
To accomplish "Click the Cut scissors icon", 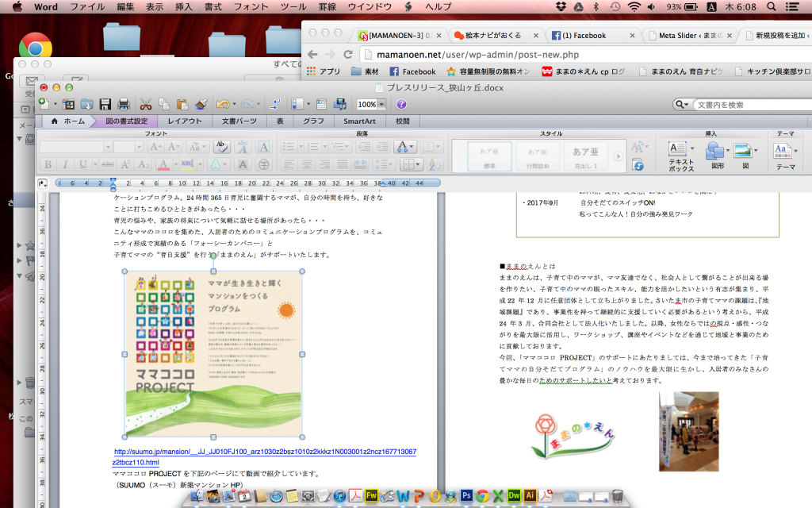I will tap(146, 104).
